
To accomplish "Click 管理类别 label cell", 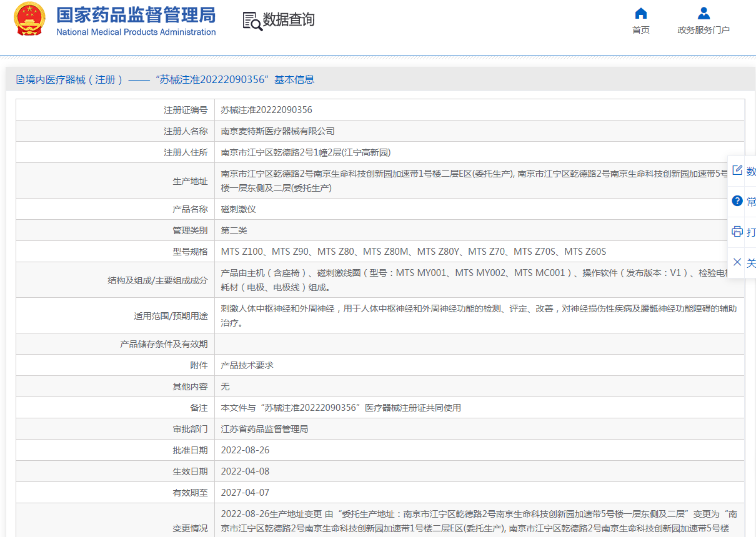I will tap(116, 230).
